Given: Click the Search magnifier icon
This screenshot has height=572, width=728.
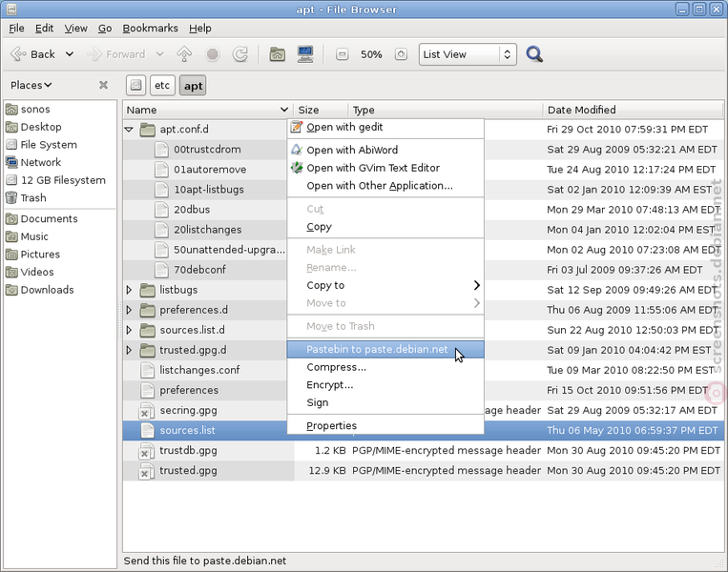Looking at the screenshot, I should 534,54.
